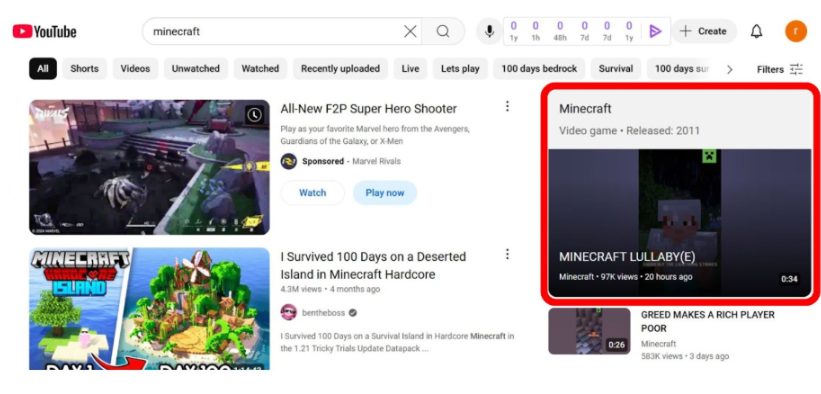Select the Shorts filter chip

pos(84,69)
